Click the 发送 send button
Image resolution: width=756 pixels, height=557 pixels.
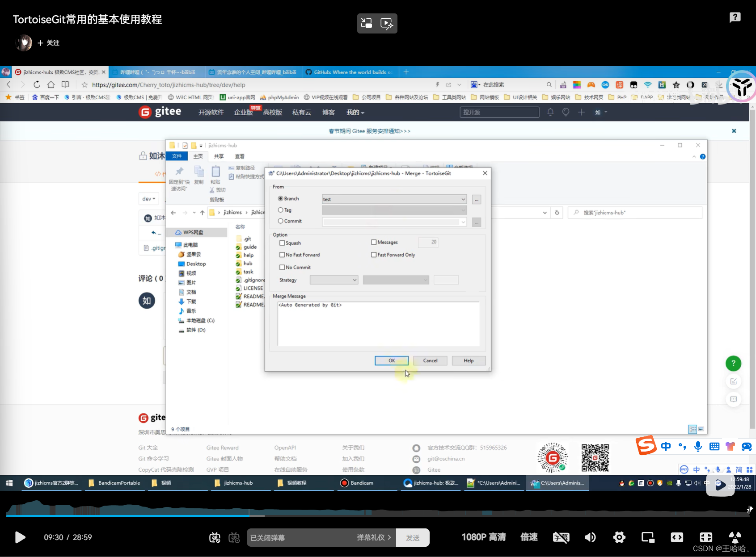click(x=413, y=538)
